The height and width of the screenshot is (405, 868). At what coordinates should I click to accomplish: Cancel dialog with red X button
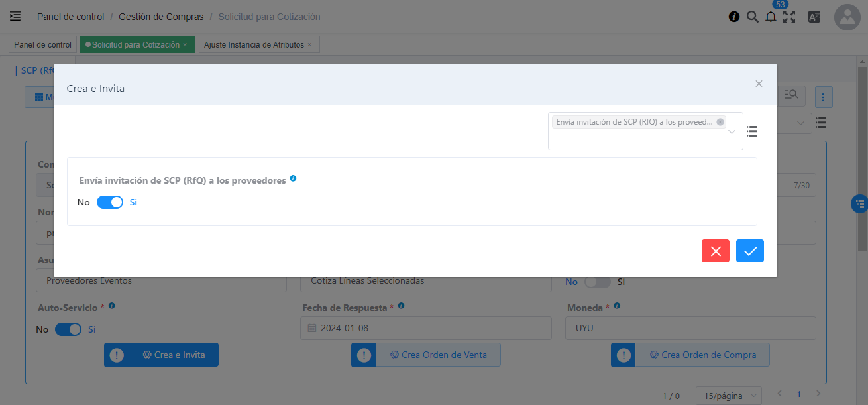[x=716, y=251]
